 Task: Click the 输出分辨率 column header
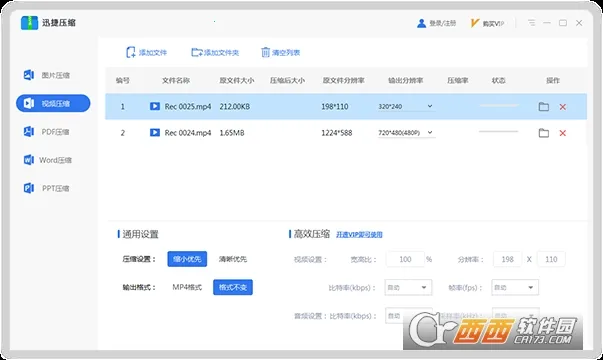[405, 80]
